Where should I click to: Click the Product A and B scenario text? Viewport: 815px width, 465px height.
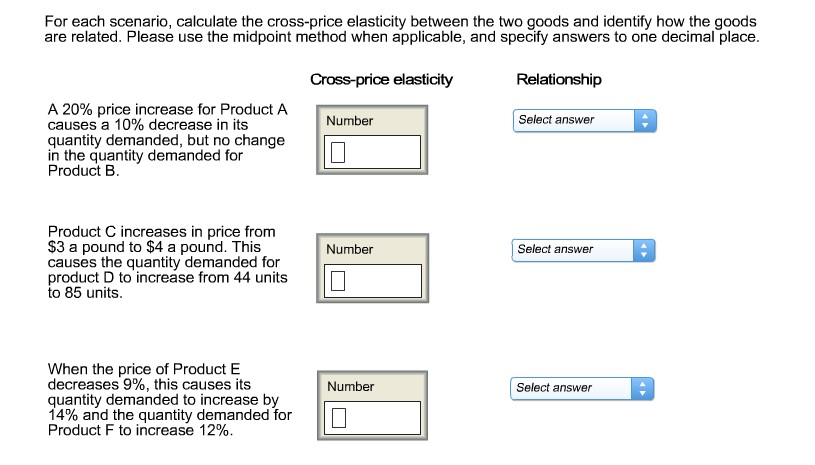click(167, 140)
